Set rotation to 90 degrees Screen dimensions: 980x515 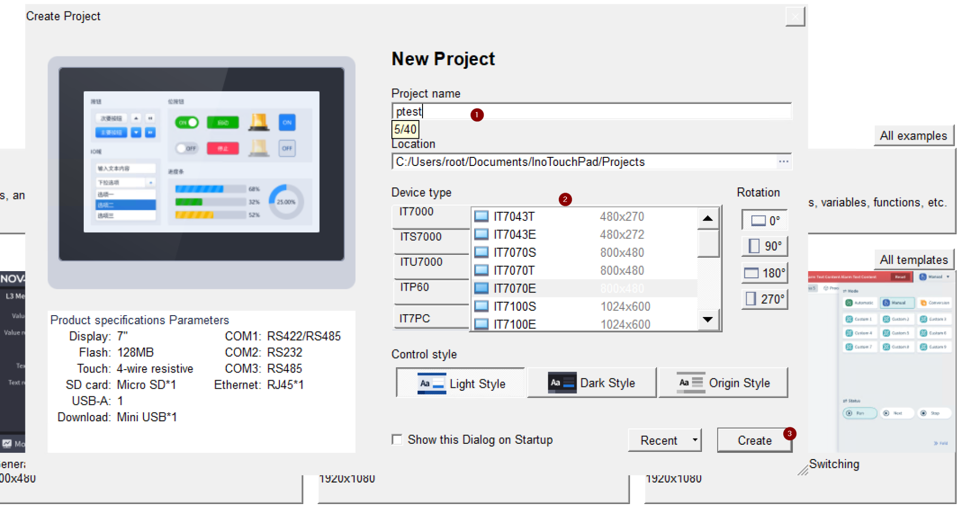765,246
